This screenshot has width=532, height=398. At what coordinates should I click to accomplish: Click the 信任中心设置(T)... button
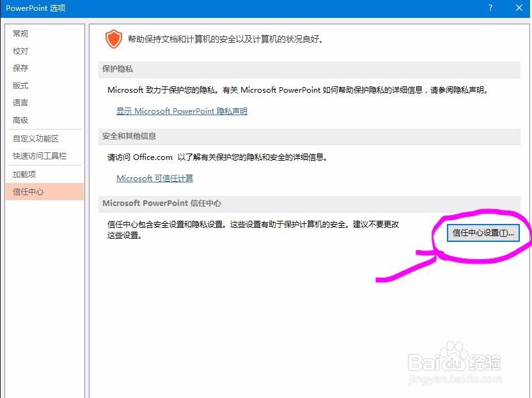[483, 233]
